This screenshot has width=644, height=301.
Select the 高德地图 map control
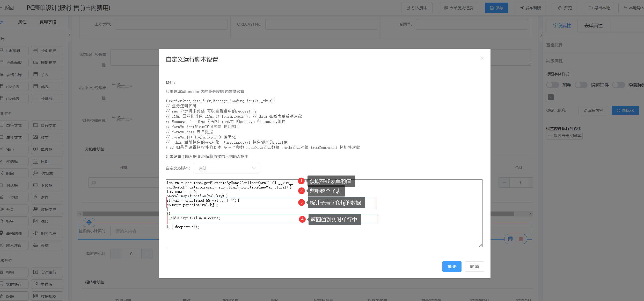(x=14, y=233)
